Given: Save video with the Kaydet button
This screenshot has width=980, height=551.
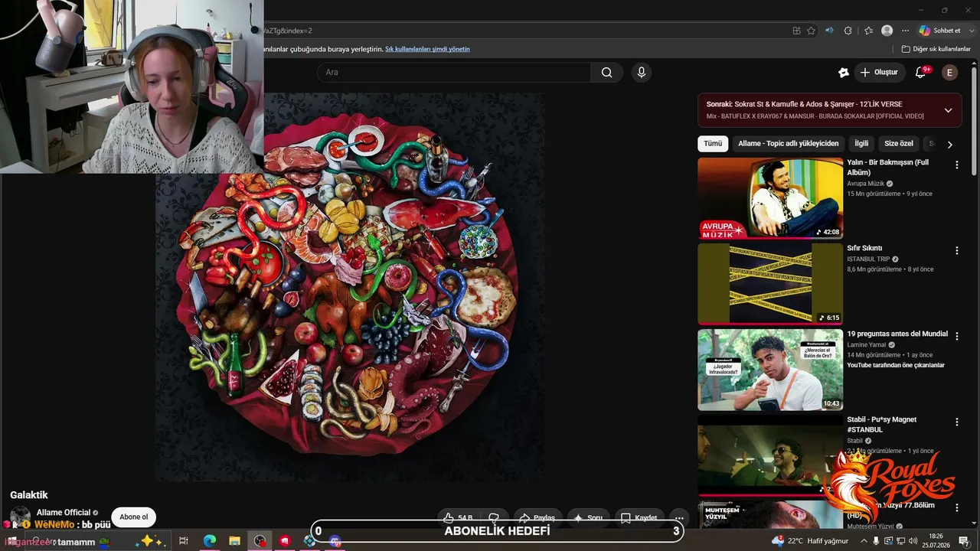Looking at the screenshot, I should pyautogui.click(x=639, y=518).
